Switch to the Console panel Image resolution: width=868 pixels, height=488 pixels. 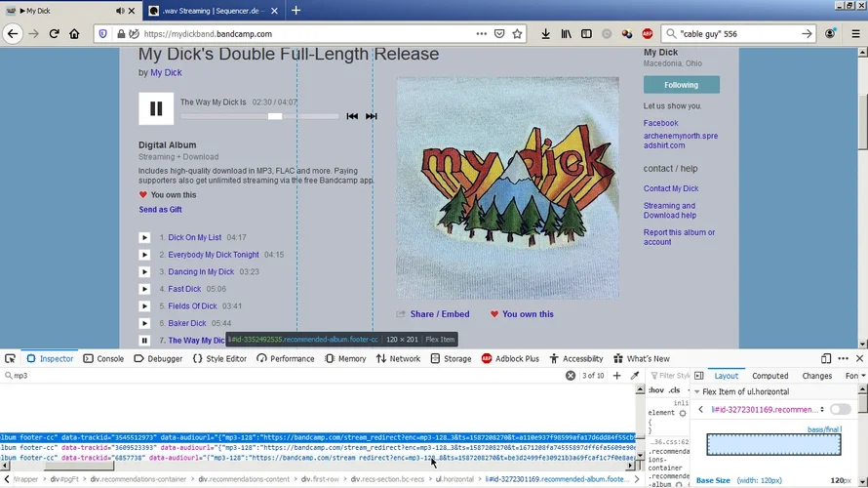(103, 359)
